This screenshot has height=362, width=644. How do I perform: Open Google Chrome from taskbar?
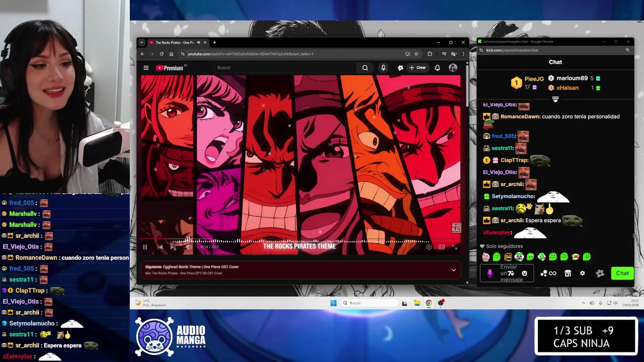(429, 303)
